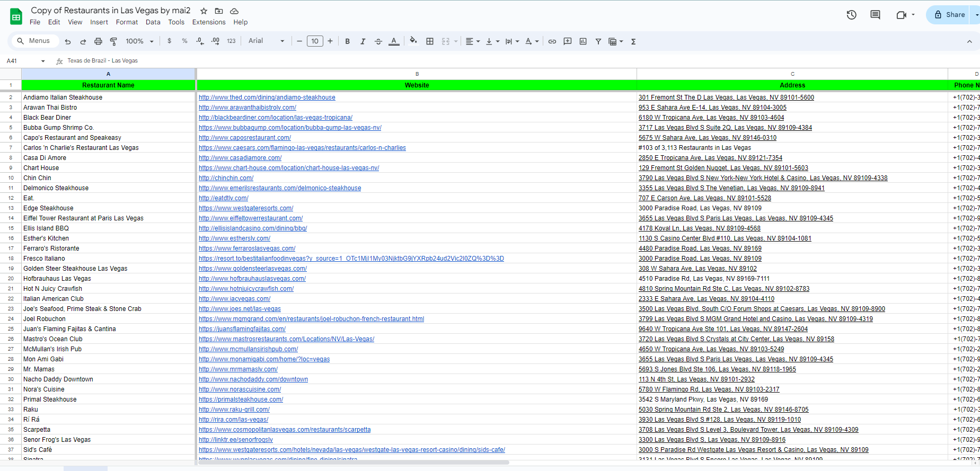
Task: Open the Meet call options arrow
Action: coord(913,15)
